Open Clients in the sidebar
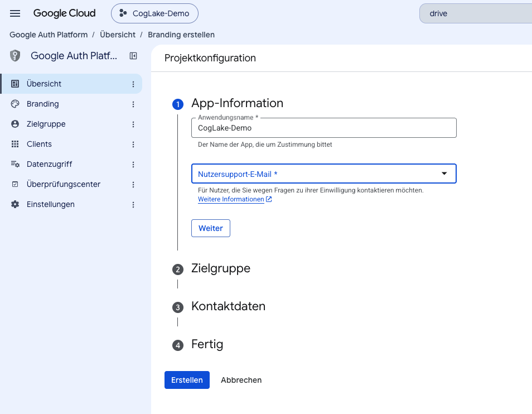532x414 pixels. pos(71,144)
